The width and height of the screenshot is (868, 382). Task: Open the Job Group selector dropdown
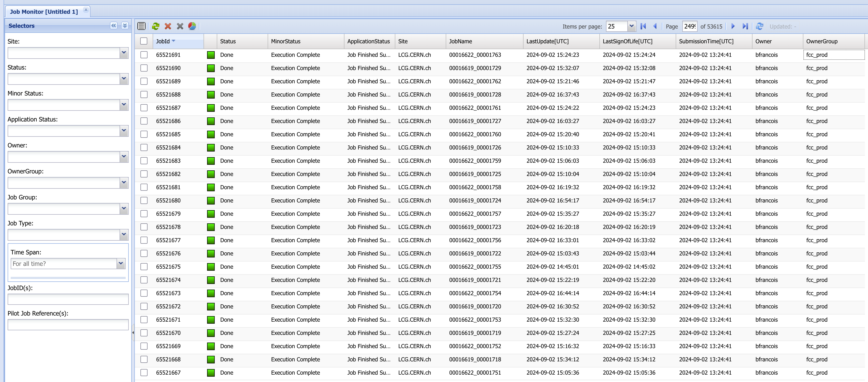pyautogui.click(x=124, y=209)
